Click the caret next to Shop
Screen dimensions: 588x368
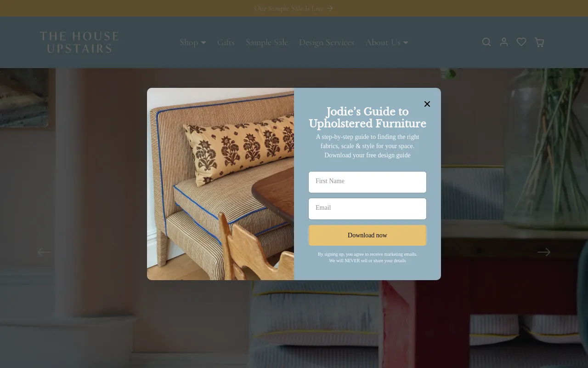click(204, 43)
